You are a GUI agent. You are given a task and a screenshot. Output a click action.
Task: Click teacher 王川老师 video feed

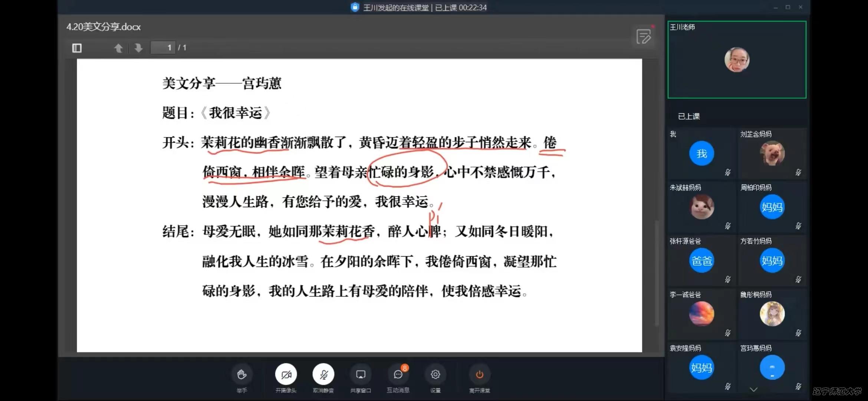(737, 59)
